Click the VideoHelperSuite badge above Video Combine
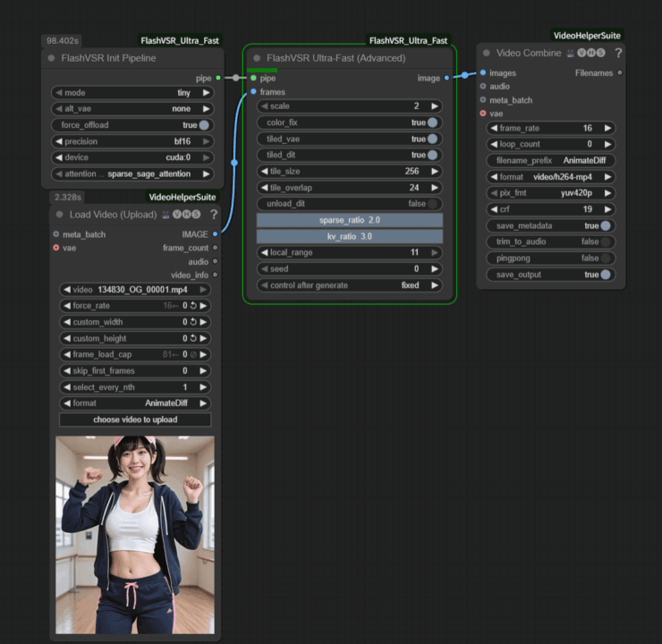Image resolution: width=662 pixels, height=644 pixels. 587,36
